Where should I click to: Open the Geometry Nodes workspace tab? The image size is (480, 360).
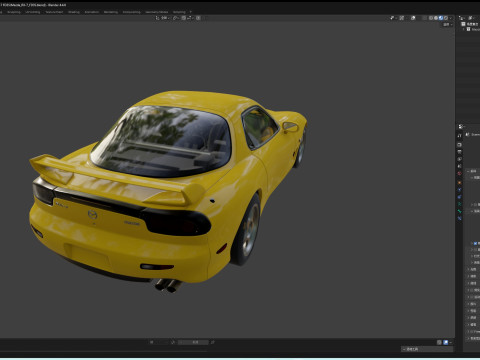click(x=157, y=12)
